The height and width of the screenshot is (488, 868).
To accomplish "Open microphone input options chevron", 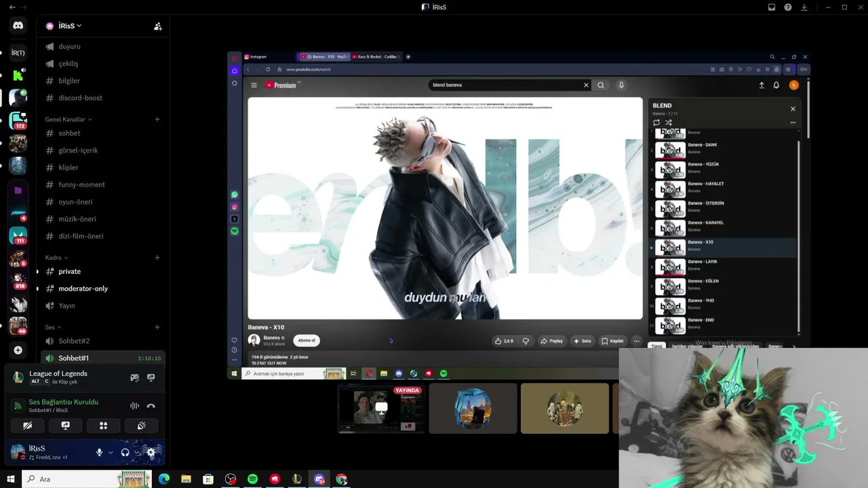I will pyautogui.click(x=111, y=453).
